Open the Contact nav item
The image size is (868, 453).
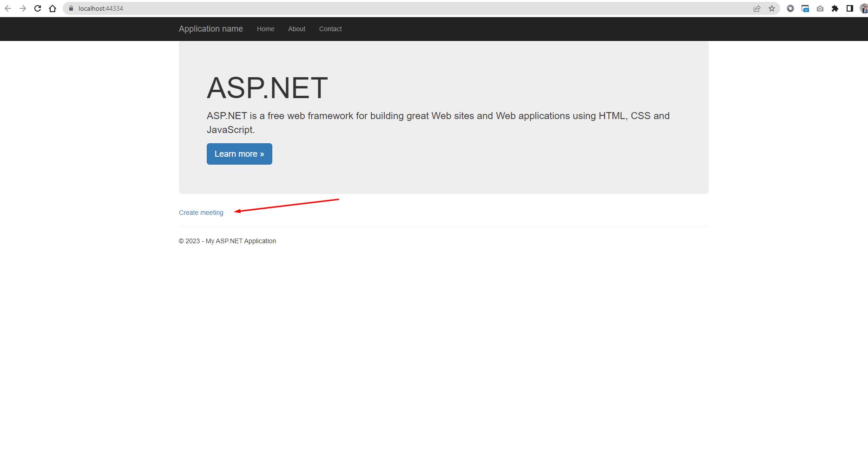click(330, 29)
